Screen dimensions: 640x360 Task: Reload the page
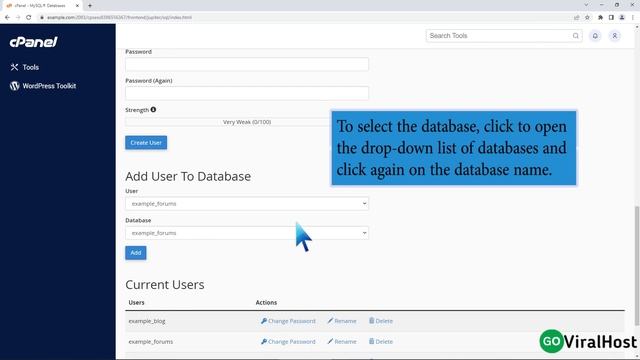[29, 18]
